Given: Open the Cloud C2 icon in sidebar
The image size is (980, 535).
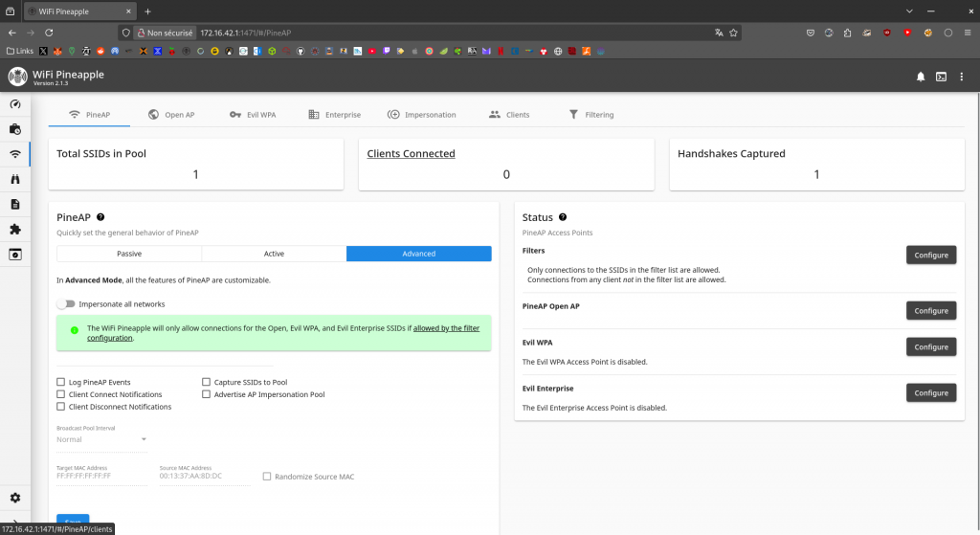Looking at the screenshot, I should tap(15, 255).
